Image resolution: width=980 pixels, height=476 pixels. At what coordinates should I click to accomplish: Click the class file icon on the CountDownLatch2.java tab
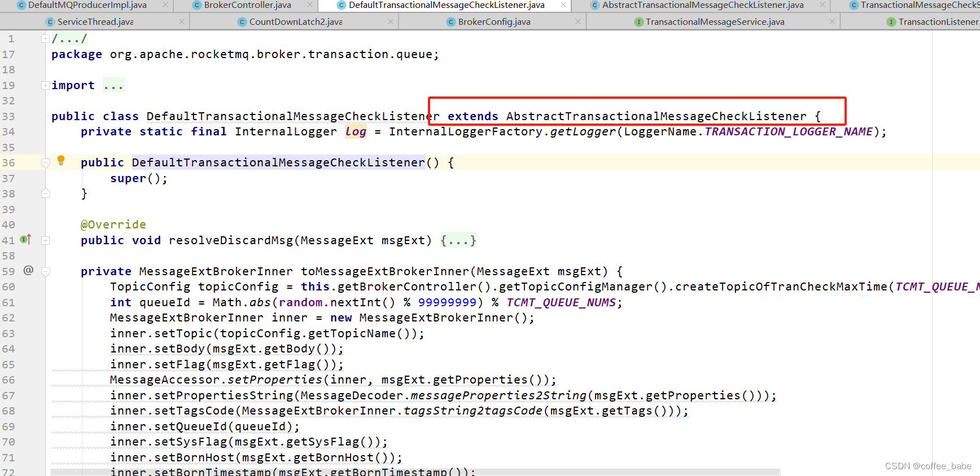[242, 22]
